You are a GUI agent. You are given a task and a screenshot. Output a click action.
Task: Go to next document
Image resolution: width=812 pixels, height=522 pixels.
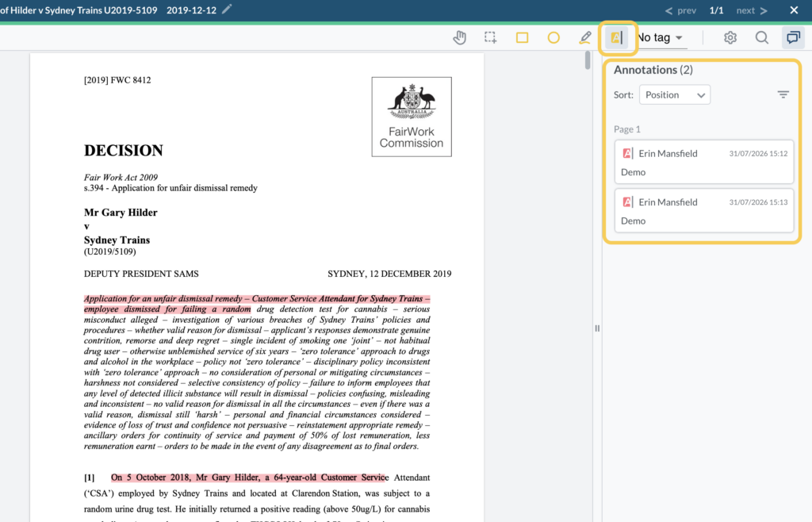[752, 10]
